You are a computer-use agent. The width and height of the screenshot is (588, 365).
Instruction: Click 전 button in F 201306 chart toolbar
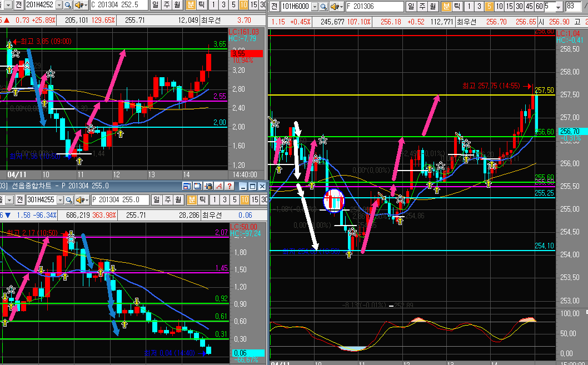[x=275, y=6]
